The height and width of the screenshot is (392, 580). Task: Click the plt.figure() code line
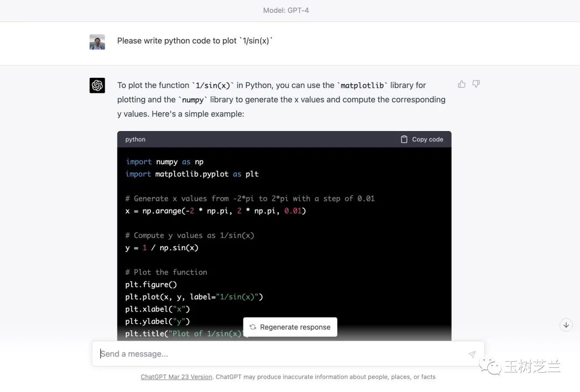point(151,285)
